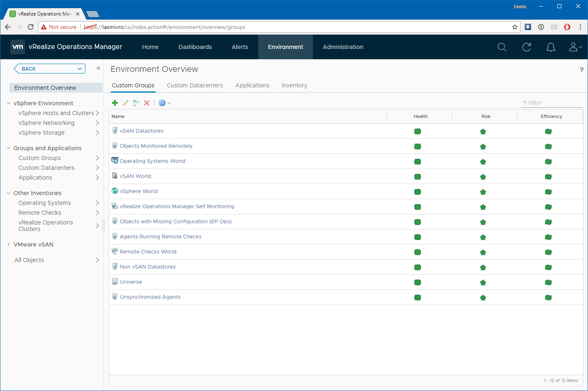Image resolution: width=588 pixels, height=391 pixels.
Task: Bookmark this page with the star icon
Action: (x=515, y=27)
